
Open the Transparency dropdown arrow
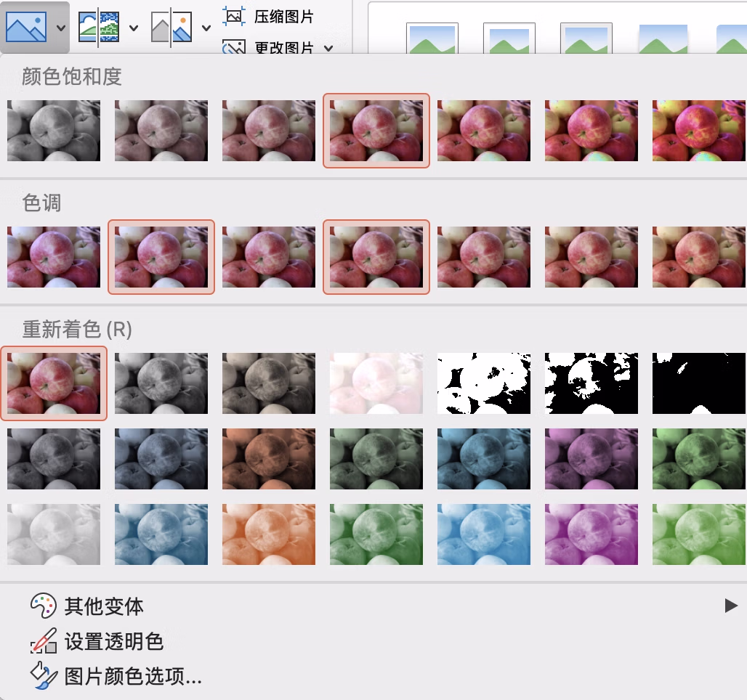pyautogui.click(x=206, y=28)
